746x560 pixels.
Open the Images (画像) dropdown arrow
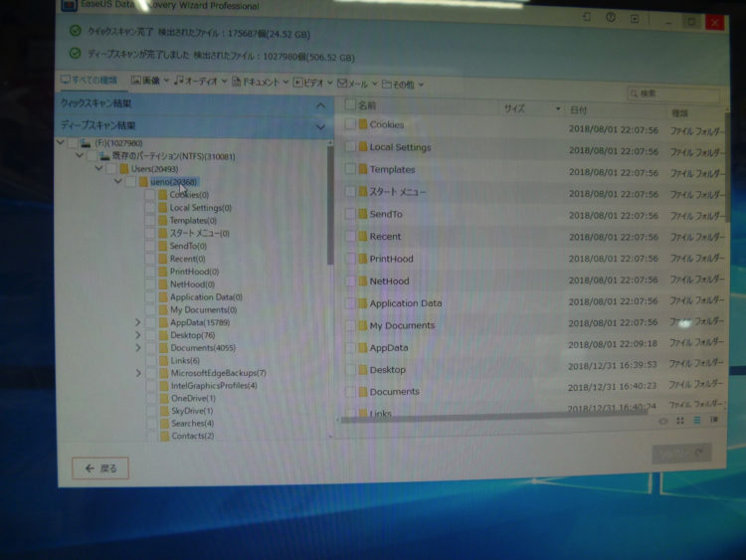pyautogui.click(x=166, y=81)
